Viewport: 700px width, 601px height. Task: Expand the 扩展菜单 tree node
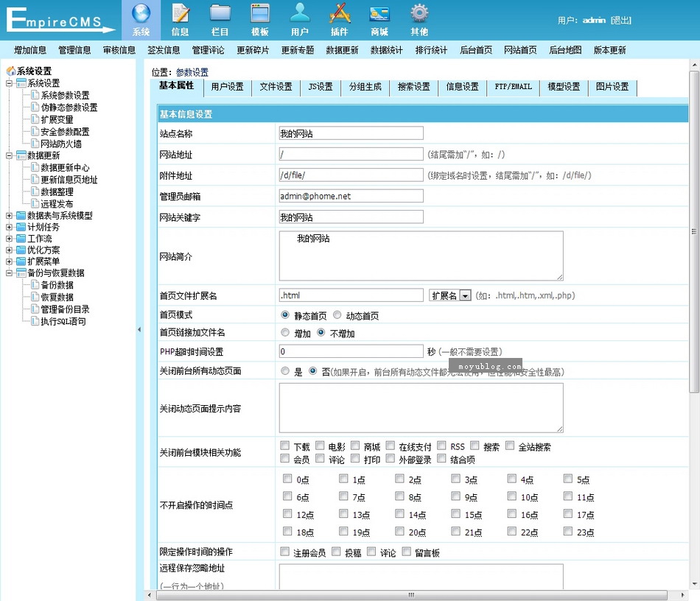9,261
